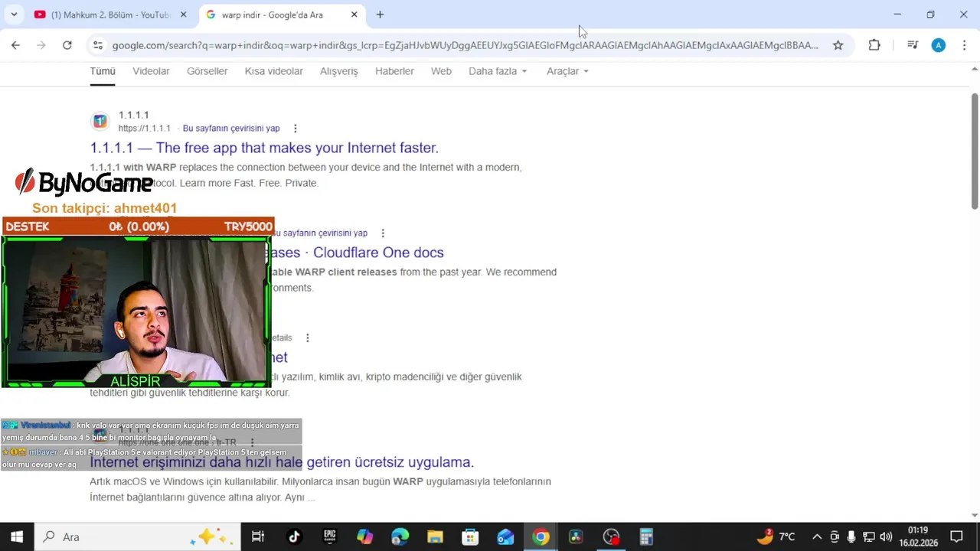
Task: Open Chrome's three-dot menu
Action: pos(964,45)
